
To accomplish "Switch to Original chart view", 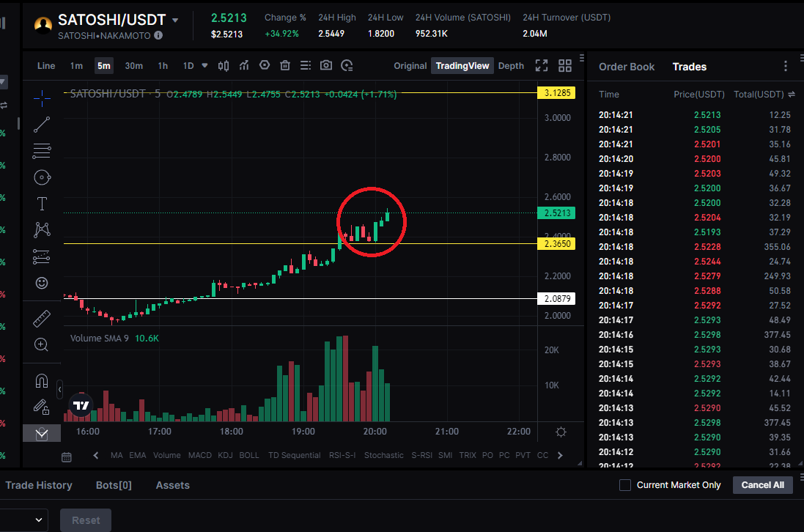I will 410,66.
